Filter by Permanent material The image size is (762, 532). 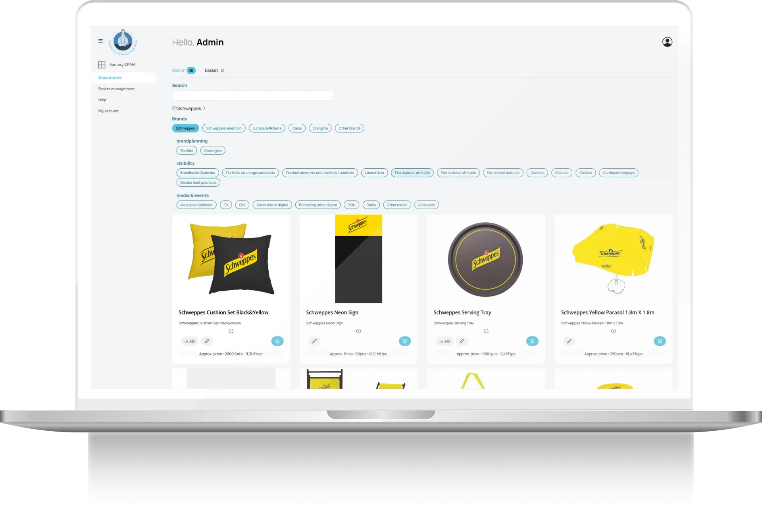(503, 173)
